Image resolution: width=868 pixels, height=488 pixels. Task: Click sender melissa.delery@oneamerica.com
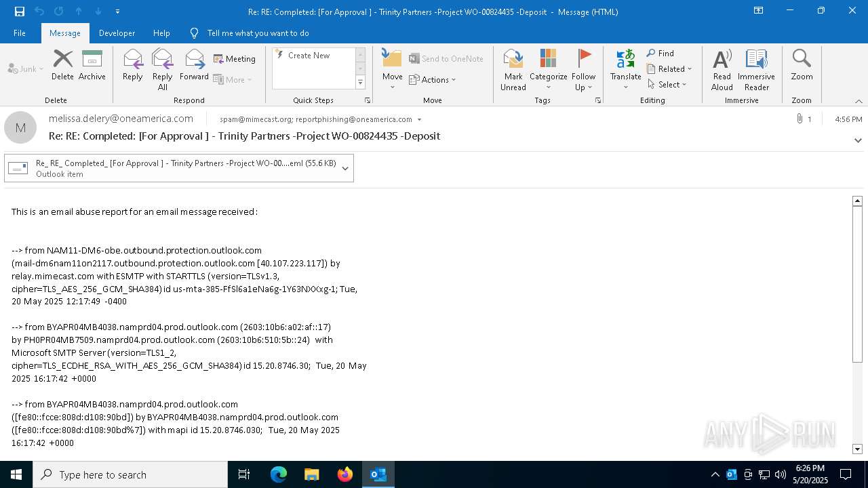121,119
